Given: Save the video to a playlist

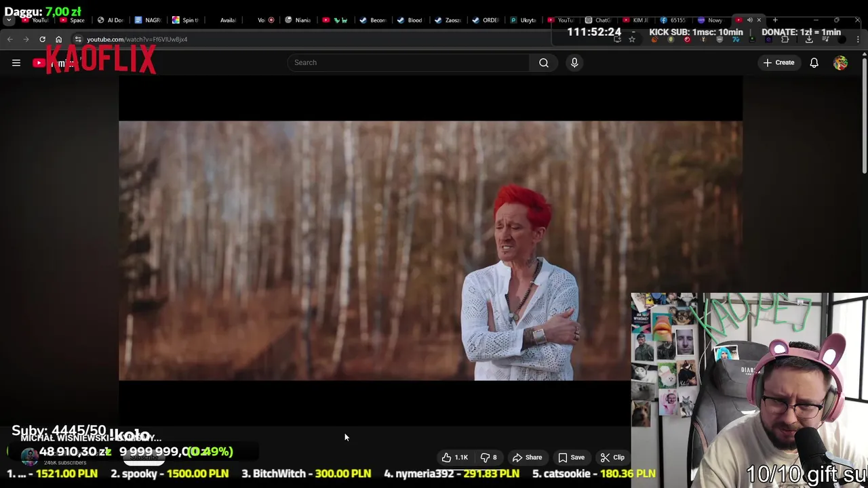Looking at the screenshot, I should pos(572,457).
